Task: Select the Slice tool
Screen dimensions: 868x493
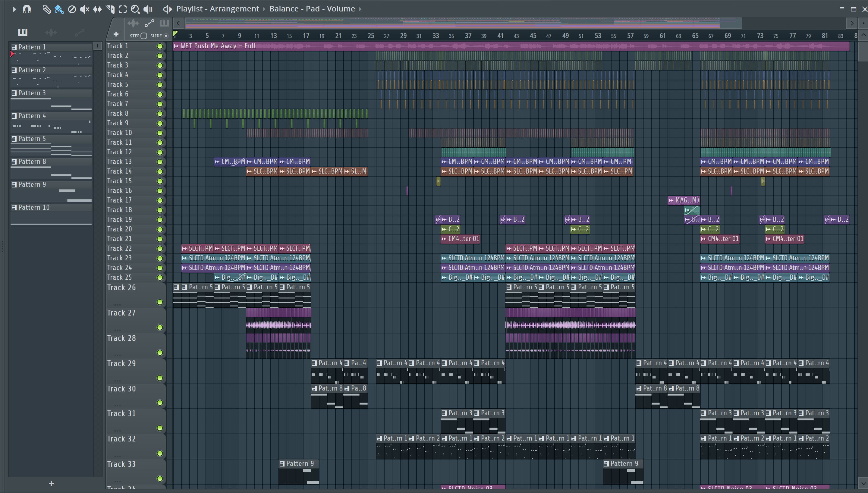Action: pyautogui.click(x=110, y=9)
